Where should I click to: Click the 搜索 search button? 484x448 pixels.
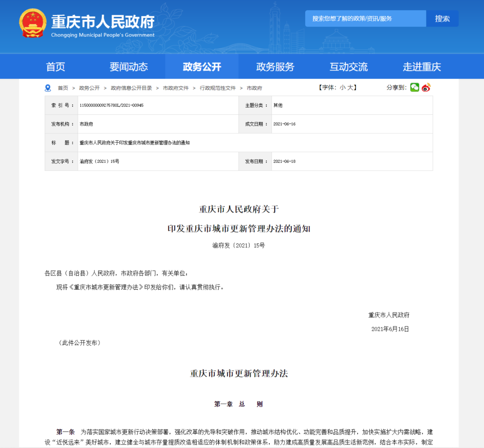pos(442,18)
